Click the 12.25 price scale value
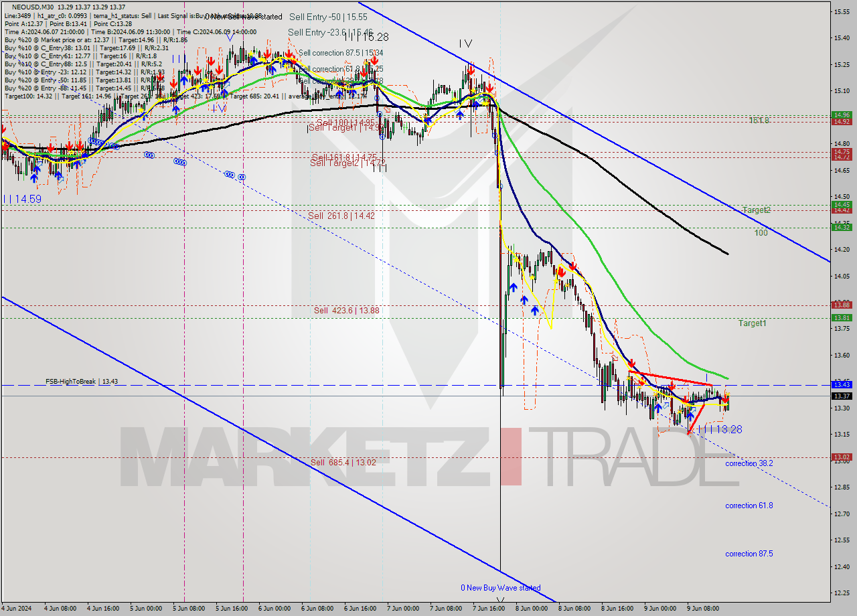 (x=841, y=593)
